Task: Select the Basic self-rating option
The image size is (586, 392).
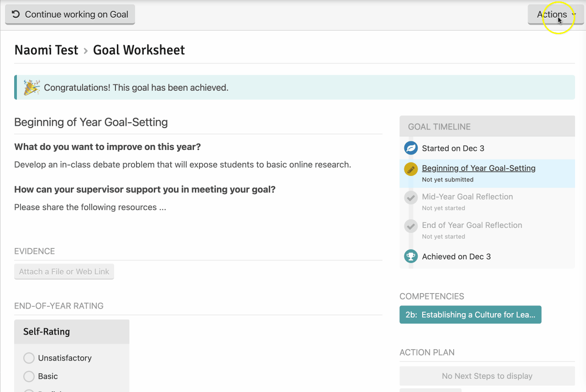Action: (29, 376)
